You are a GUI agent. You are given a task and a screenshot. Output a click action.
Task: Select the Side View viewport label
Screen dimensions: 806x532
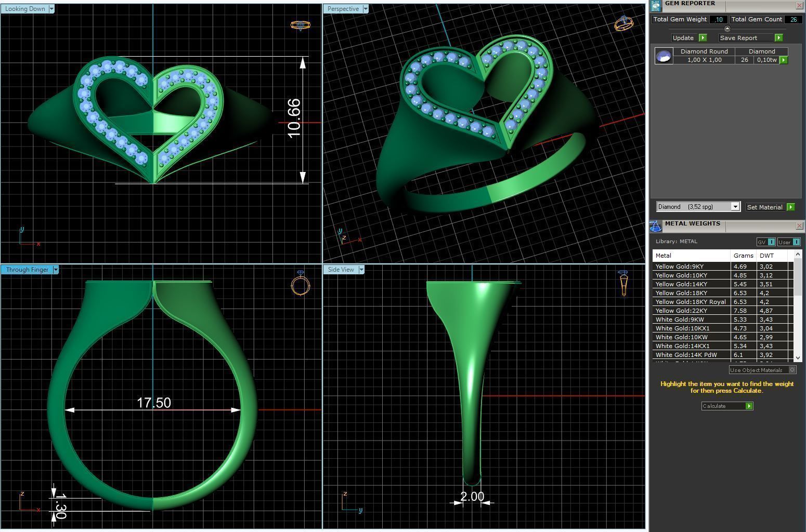click(x=341, y=270)
